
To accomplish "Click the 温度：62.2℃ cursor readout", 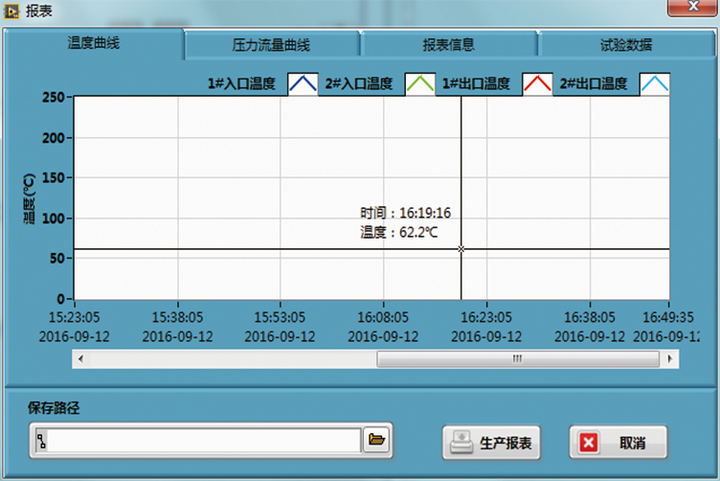I will [x=399, y=232].
